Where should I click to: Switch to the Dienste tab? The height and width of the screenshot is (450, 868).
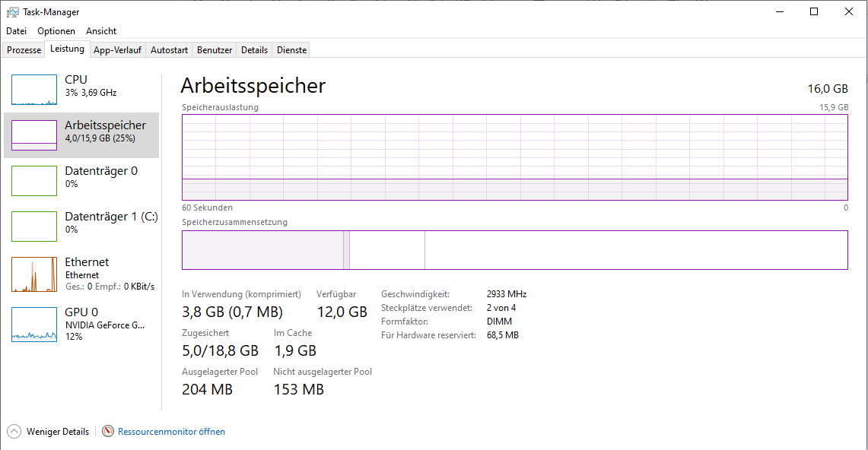click(292, 50)
